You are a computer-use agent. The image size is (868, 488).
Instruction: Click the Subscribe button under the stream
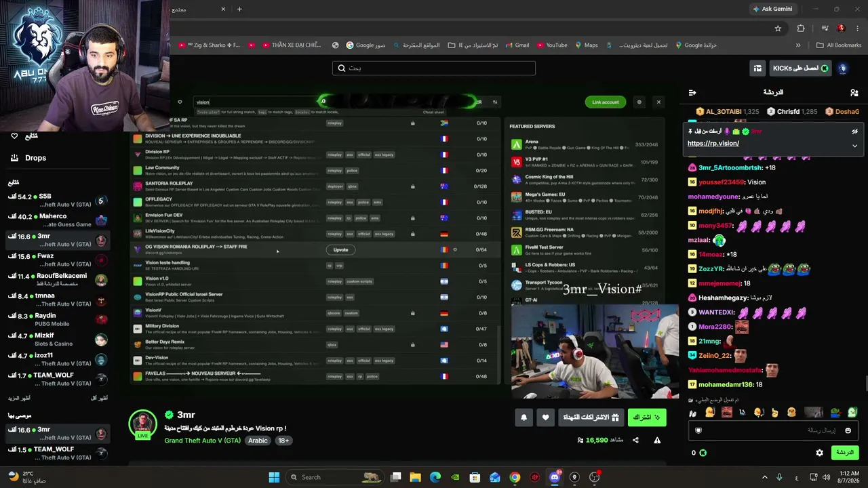tap(646, 418)
